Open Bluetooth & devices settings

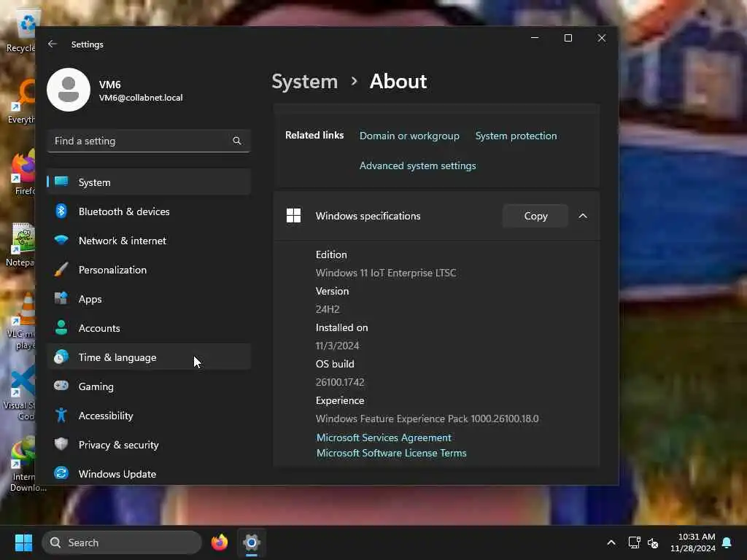tap(149, 211)
